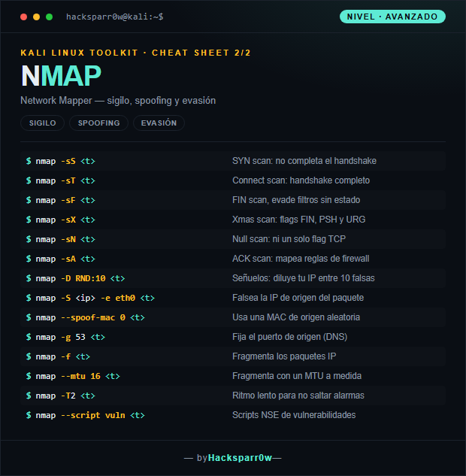Click the Network Mapper subtitle

click(118, 101)
